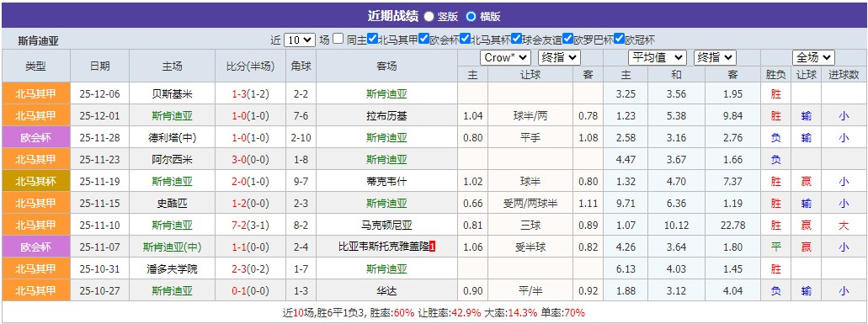Click the 9-7 corner count
The width and height of the screenshot is (868, 324).
pyautogui.click(x=301, y=181)
